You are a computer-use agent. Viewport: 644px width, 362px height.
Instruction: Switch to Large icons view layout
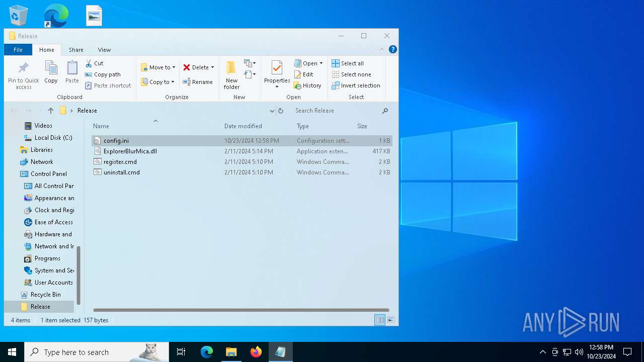pos(391,320)
